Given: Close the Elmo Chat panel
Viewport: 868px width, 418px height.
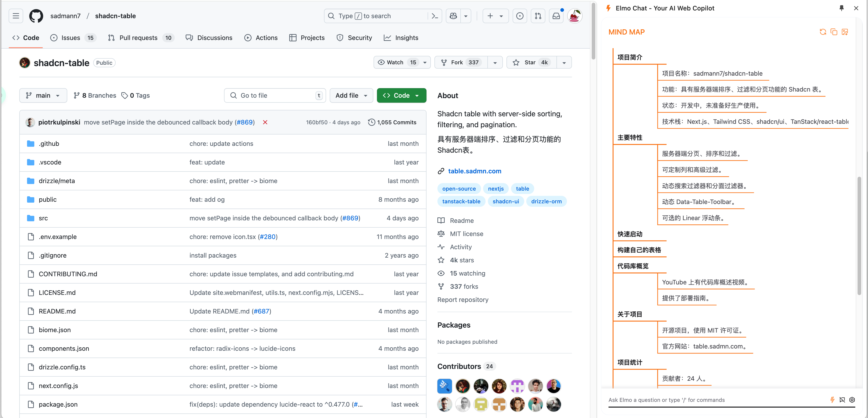Looking at the screenshot, I should [856, 8].
